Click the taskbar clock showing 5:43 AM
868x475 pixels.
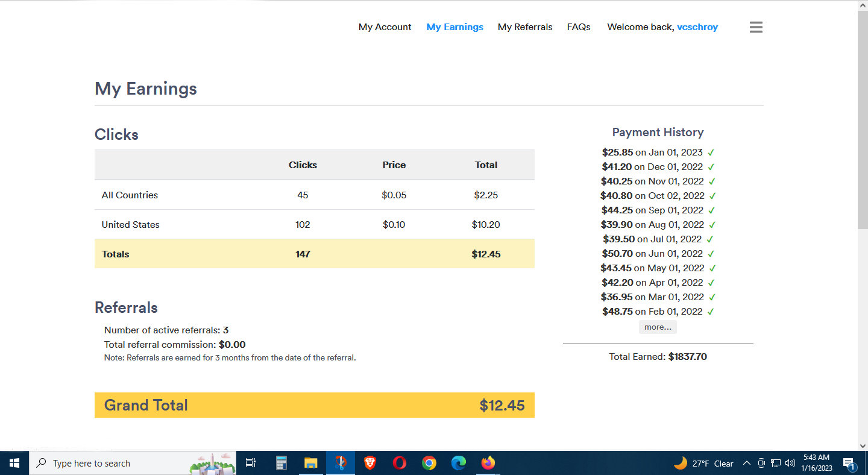point(817,463)
